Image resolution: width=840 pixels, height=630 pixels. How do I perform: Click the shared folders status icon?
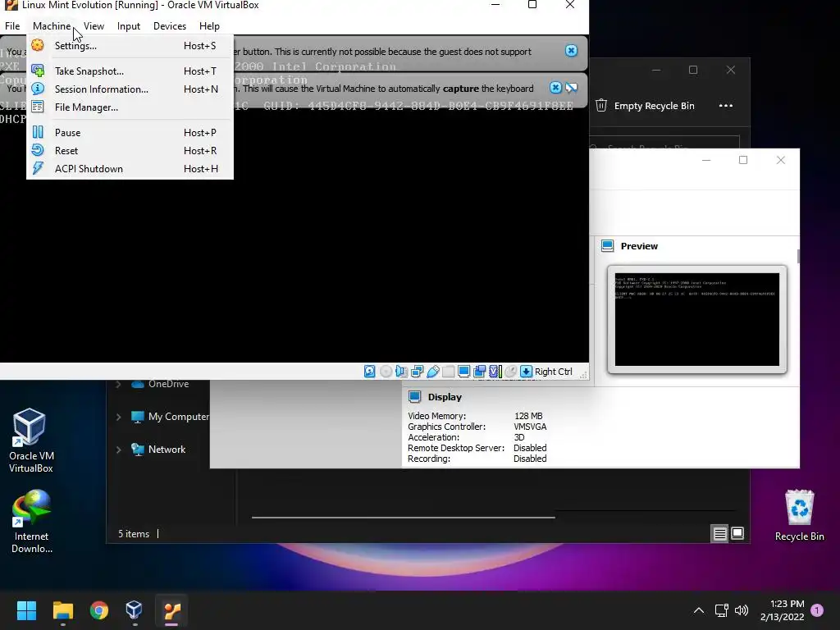[449, 372]
